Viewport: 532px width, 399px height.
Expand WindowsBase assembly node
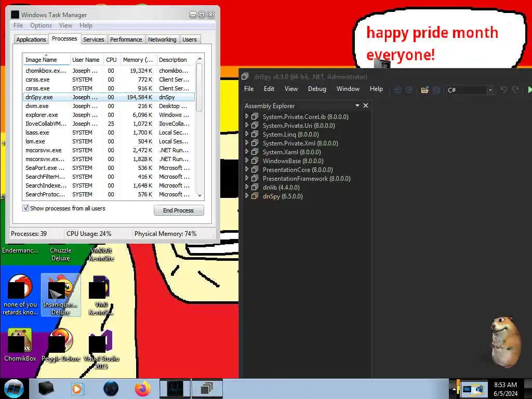247,161
